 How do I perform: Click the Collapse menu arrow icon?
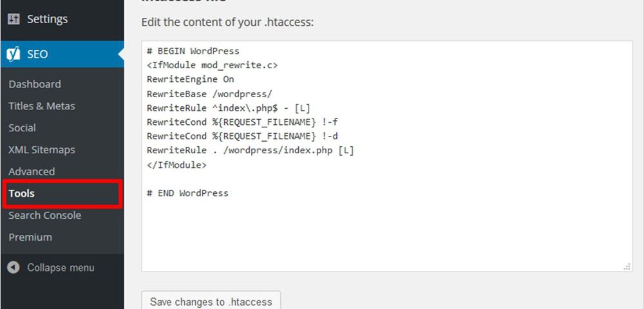point(14,268)
